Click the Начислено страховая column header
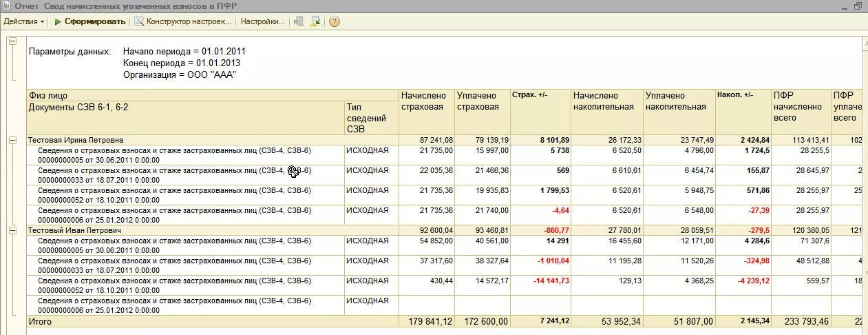The image size is (868, 335). click(427, 112)
